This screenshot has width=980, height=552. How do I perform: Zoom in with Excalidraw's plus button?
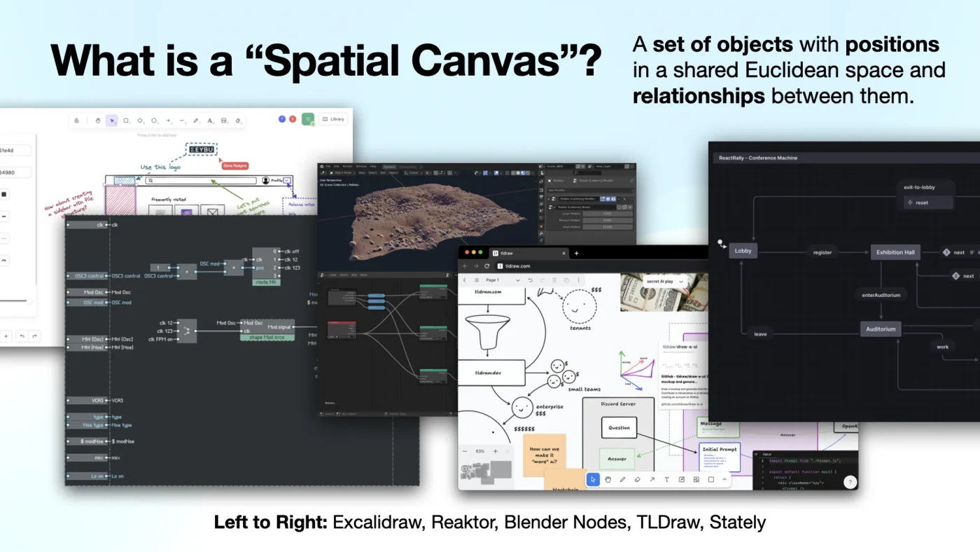[x=6, y=336]
